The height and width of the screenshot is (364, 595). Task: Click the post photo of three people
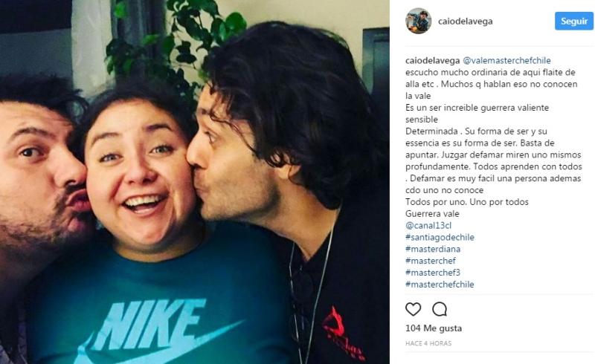click(x=195, y=182)
